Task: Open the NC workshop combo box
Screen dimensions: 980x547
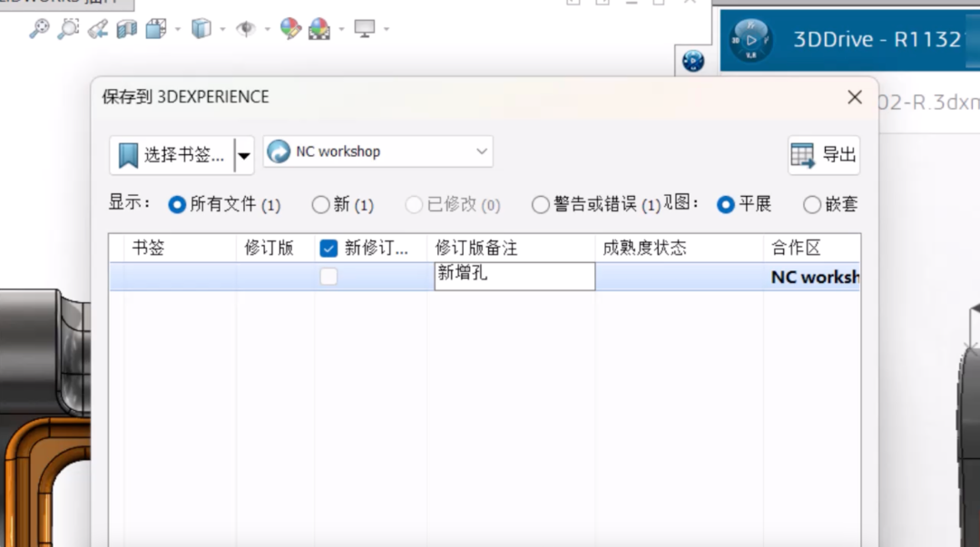Action: tap(378, 151)
